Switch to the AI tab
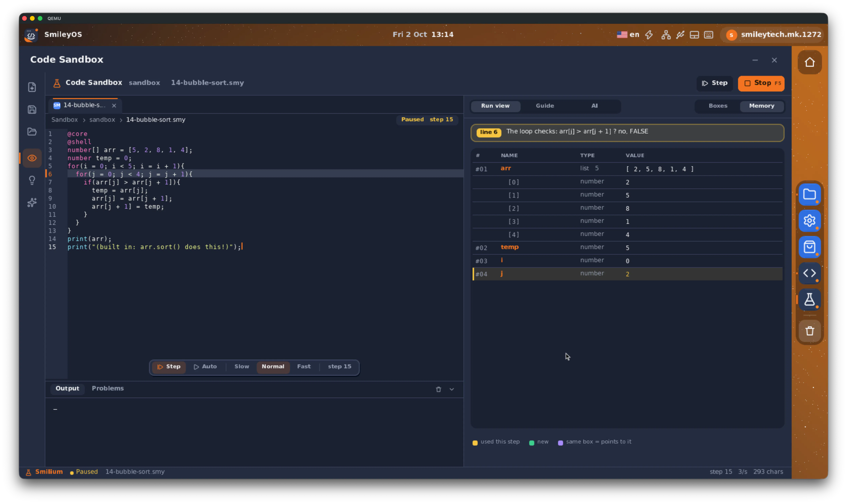Screen dimensions: 847x504 (x=594, y=106)
